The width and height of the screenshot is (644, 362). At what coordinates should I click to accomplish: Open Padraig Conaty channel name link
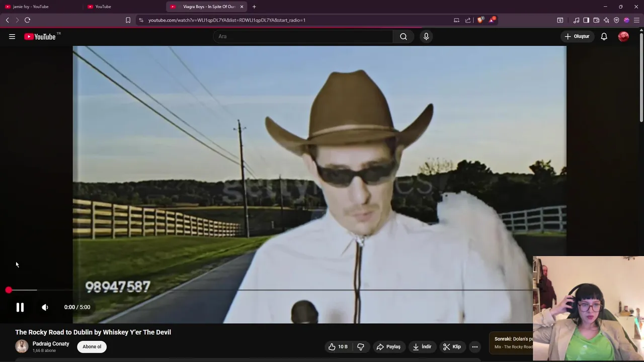pos(51,344)
